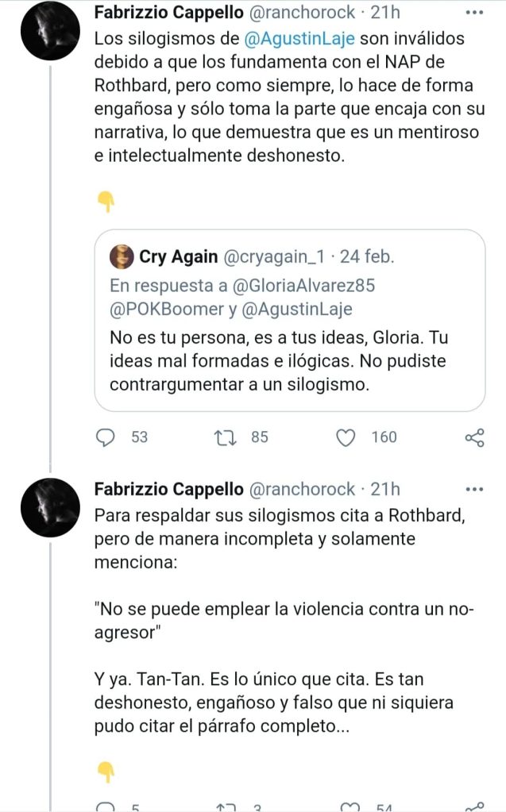The width and height of the screenshot is (506, 812).
Task: Open 24 feb. date on quoted tweet
Action: [367, 257]
